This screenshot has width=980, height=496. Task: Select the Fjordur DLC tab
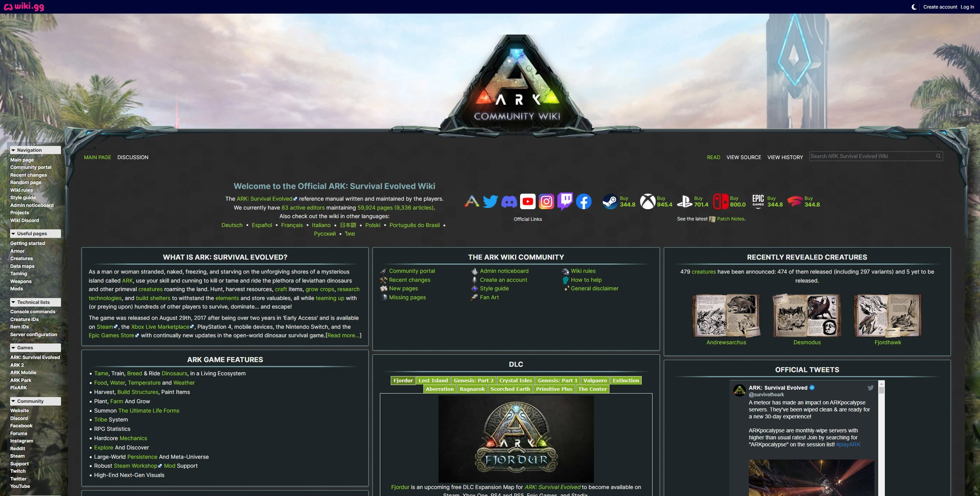403,380
